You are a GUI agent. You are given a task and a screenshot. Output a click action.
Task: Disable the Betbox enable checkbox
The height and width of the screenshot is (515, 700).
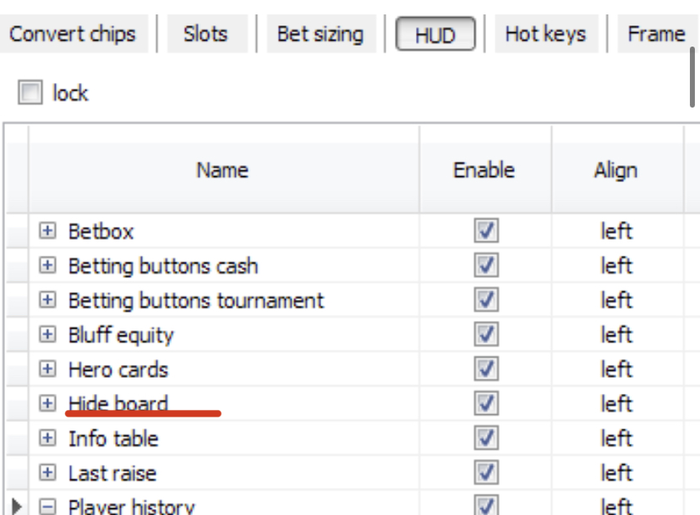[486, 231]
